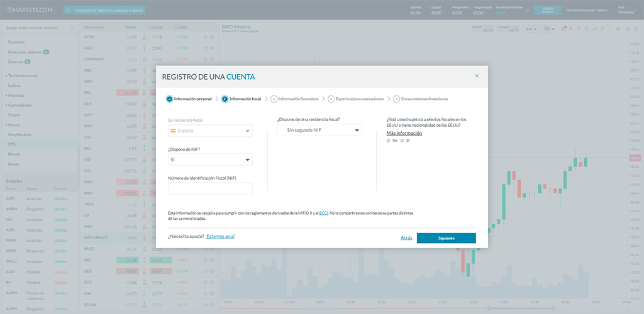Image resolution: width=644 pixels, height=314 pixels.
Task: Click QID sell price 35.36
Action: (x=128, y=260)
